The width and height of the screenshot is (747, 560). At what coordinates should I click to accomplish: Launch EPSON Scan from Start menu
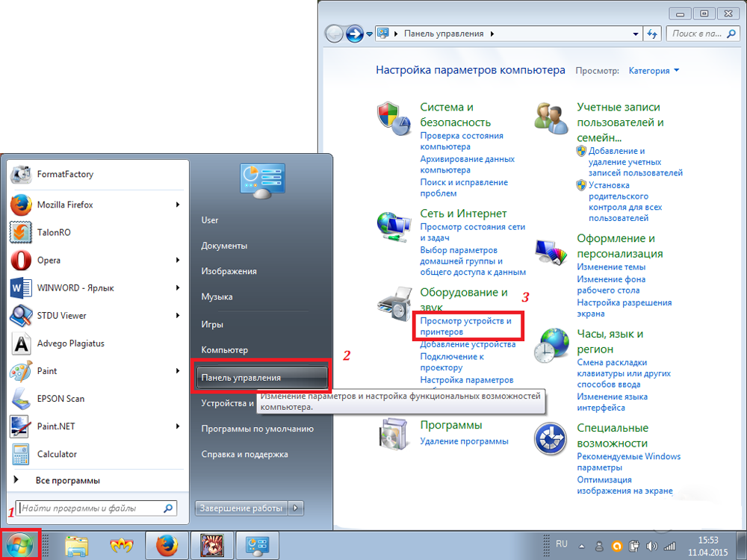pyautogui.click(x=61, y=399)
